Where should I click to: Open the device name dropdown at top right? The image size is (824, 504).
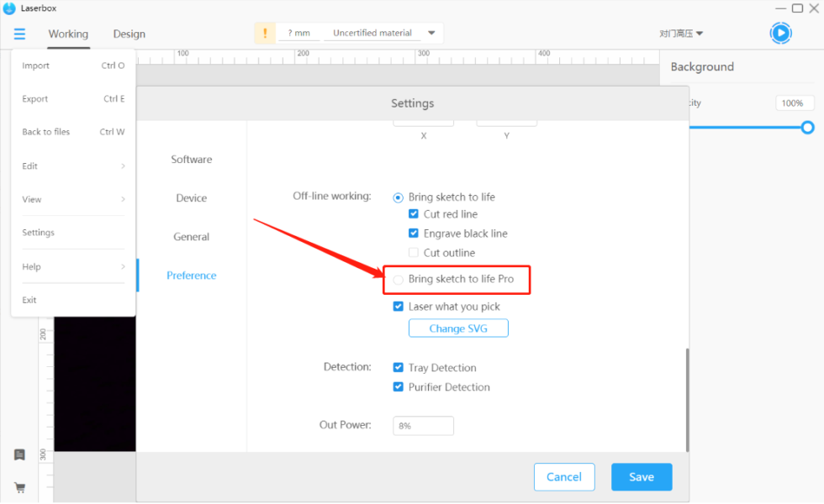coord(681,34)
